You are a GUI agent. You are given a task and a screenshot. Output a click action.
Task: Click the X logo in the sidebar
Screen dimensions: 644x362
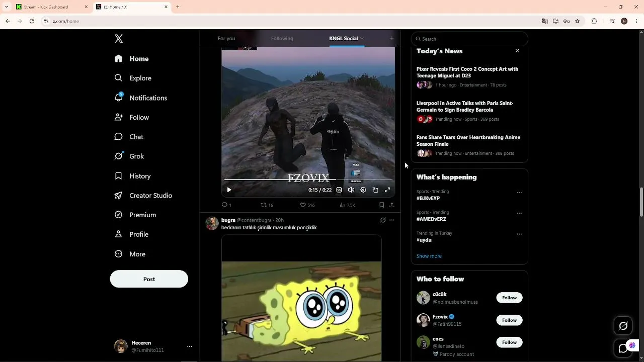(x=119, y=39)
